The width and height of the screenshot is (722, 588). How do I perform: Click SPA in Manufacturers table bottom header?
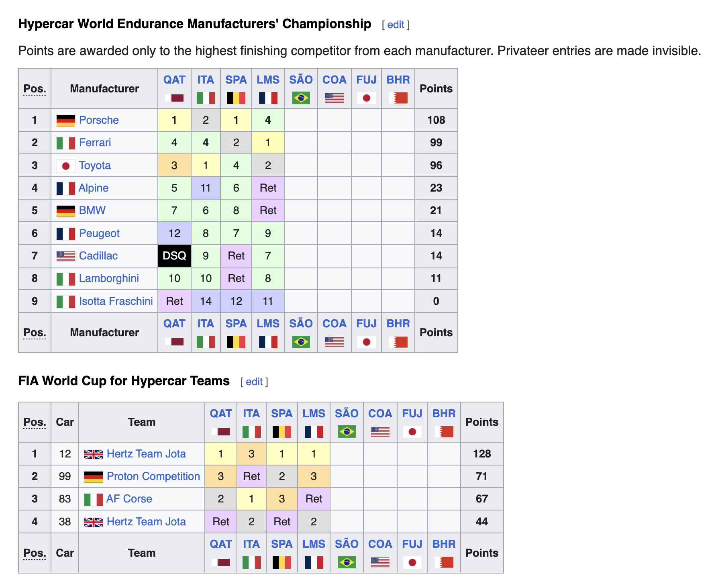236,324
